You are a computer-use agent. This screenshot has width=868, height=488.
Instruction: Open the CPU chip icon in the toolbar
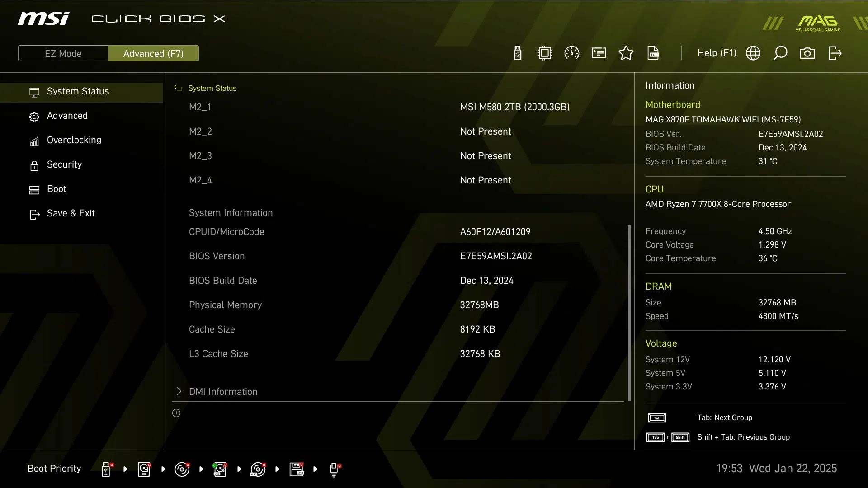tap(545, 53)
